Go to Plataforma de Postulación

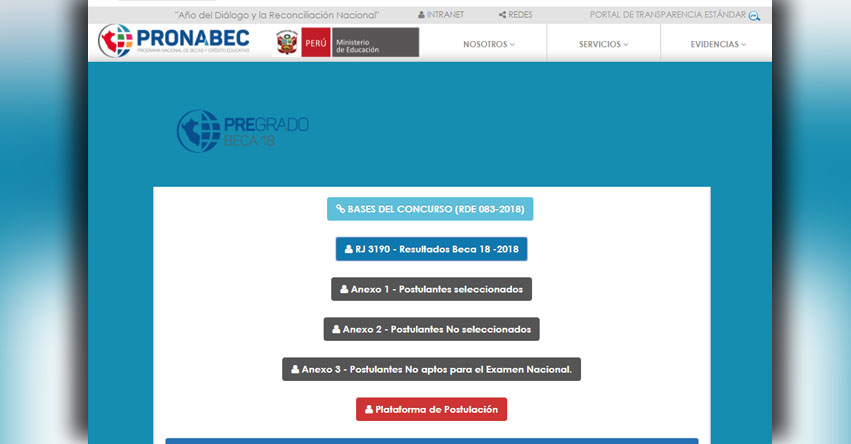click(431, 409)
